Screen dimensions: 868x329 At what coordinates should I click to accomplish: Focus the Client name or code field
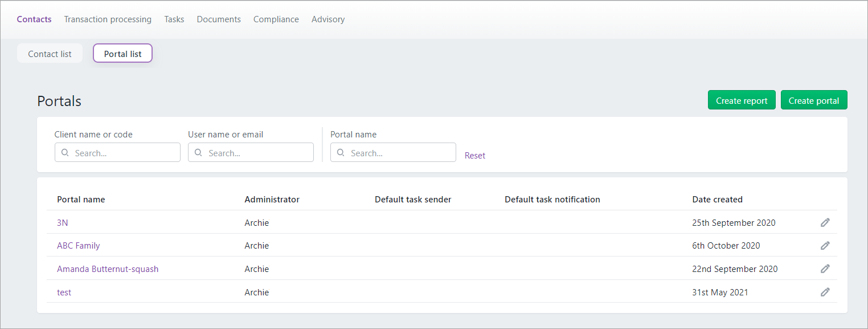pyautogui.click(x=117, y=152)
